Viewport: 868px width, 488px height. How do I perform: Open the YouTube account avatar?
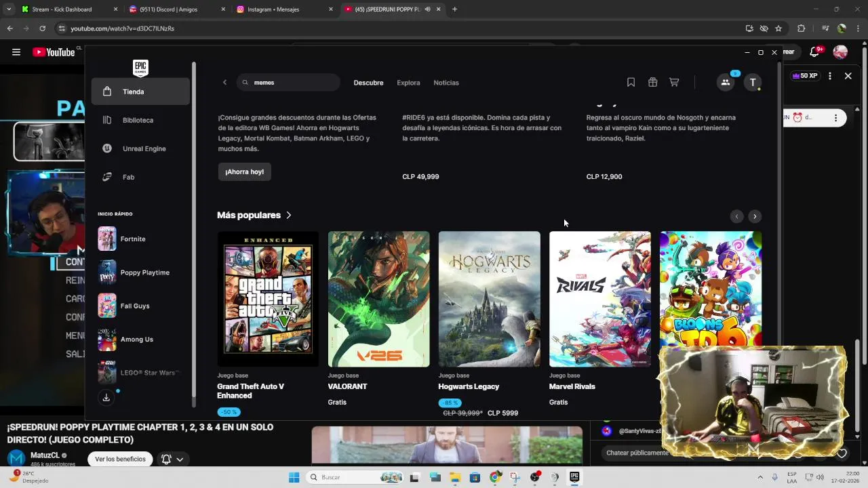840,52
